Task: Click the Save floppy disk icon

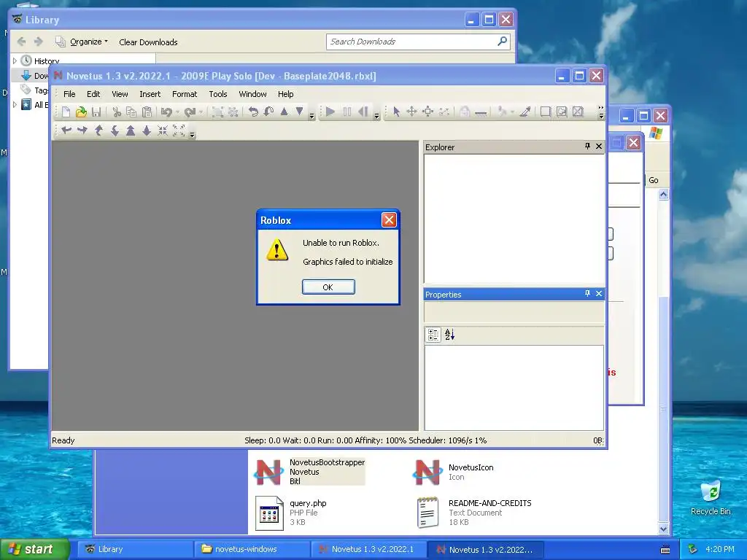Action: click(x=96, y=112)
